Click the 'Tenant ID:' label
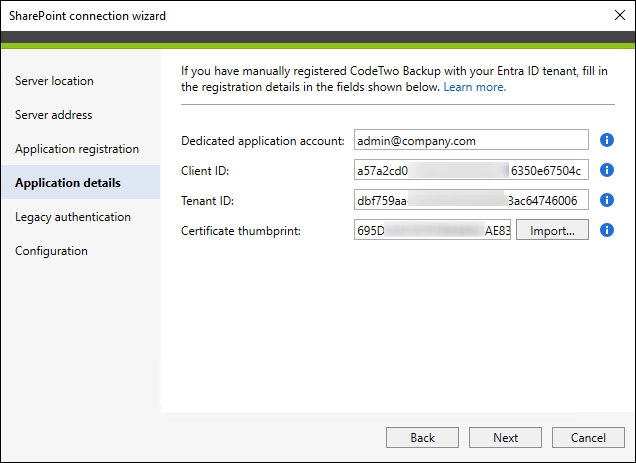The width and height of the screenshot is (636, 463). (x=207, y=201)
